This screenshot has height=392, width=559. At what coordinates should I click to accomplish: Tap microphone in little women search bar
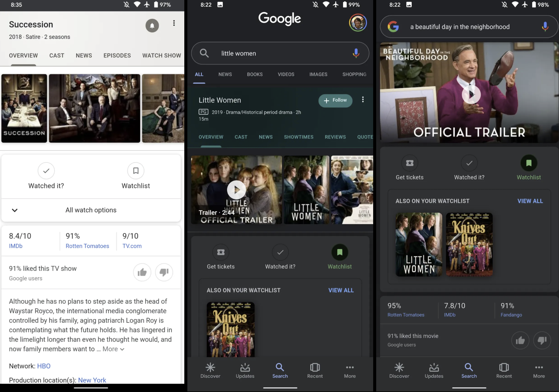click(x=356, y=53)
